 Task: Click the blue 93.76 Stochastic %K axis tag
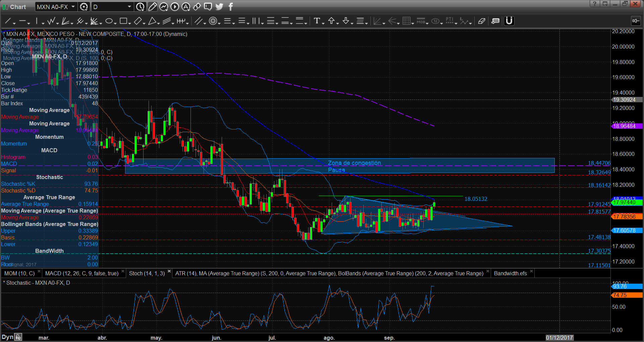[627, 286]
